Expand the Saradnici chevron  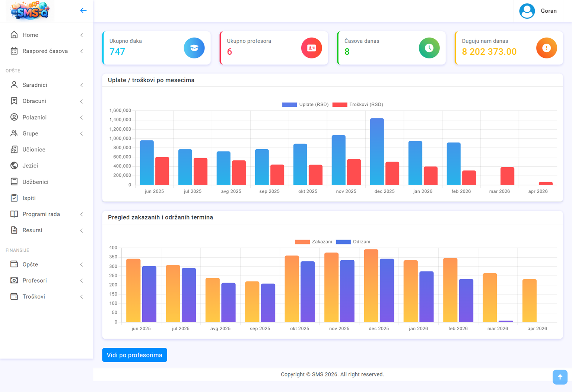82,85
